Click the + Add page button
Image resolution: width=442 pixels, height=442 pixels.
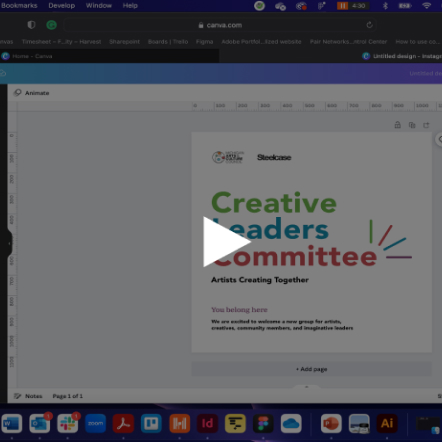(x=311, y=369)
